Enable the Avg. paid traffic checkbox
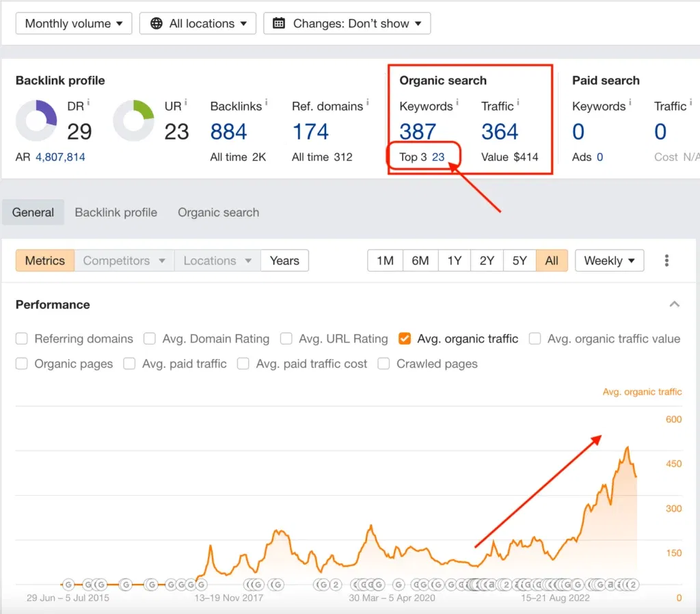Viewport: 700px width, 614px height. (x=129, y=364)
